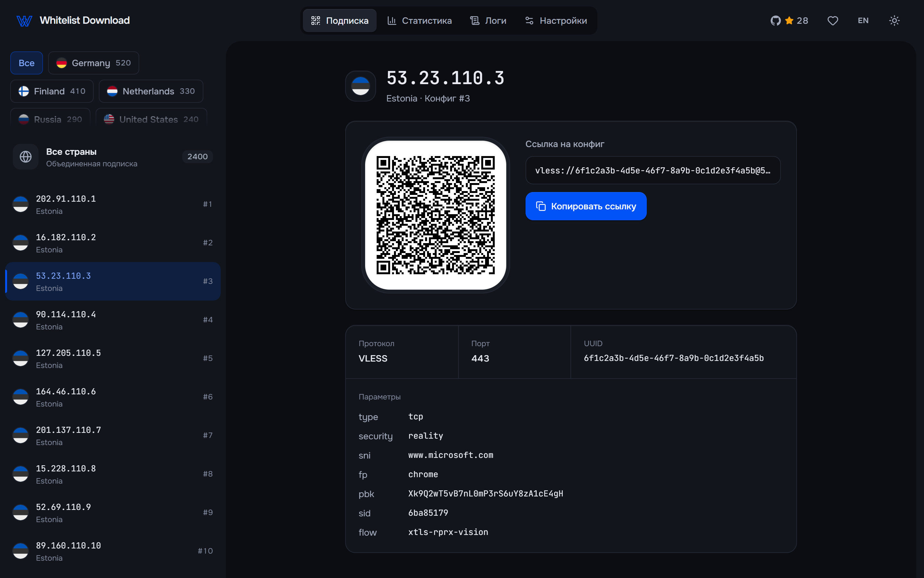Click the copy icon in the blue button
Screen dimensions: 924x578
pos(541,206)
